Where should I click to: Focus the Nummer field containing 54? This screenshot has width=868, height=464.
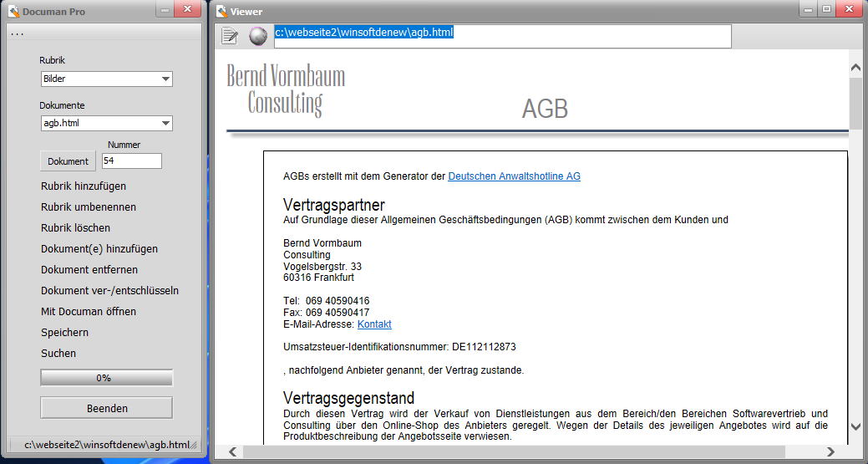(x=132, y=161)
